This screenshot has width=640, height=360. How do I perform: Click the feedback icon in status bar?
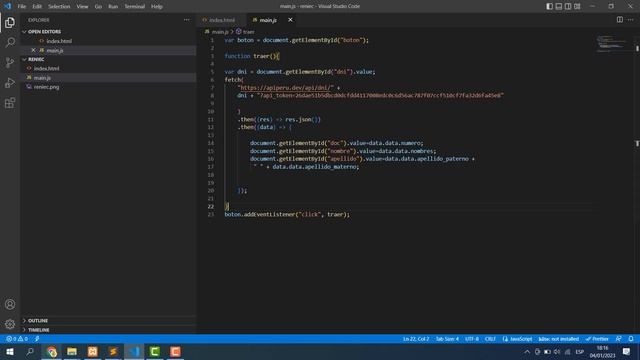point(619,339)
